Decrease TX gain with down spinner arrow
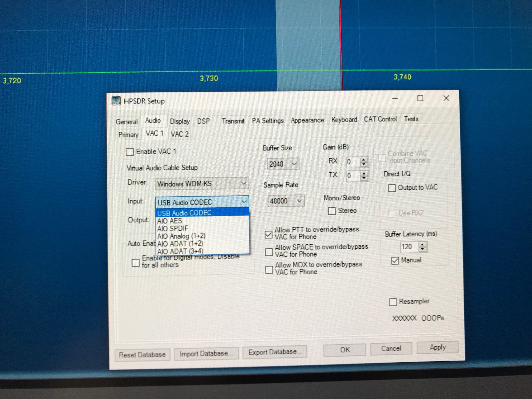Image resolution: width=532 pixels, height=399 pixels. pyautogui.click(x=364, y=178)
